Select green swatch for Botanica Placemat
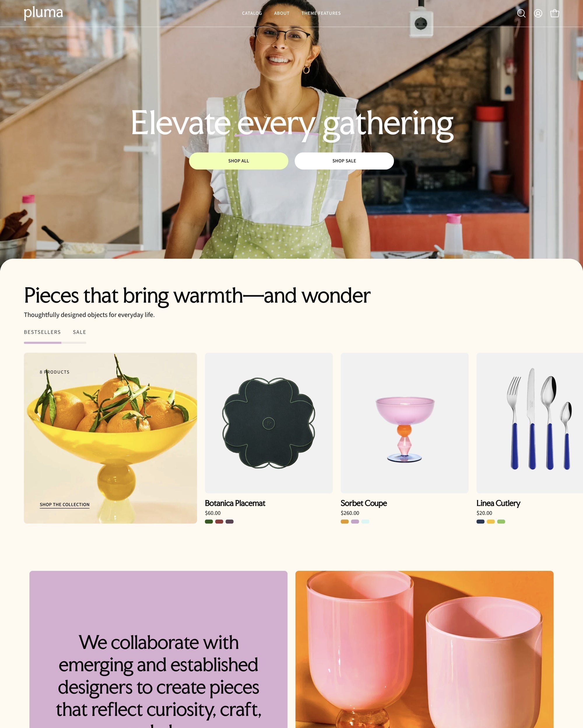Viewport: 583px width, 728px height. [x=209, y=521]
